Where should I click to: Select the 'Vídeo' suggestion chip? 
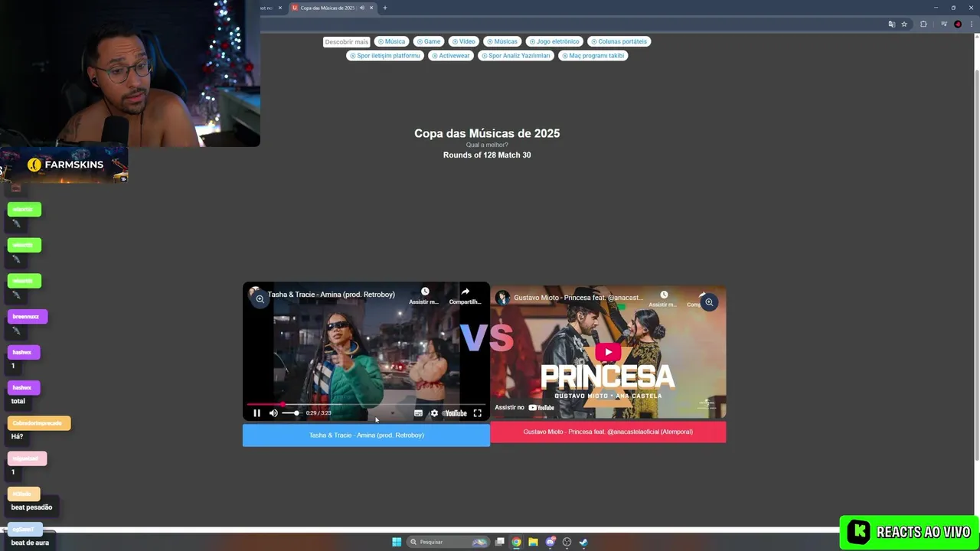[x=463, y=41]
